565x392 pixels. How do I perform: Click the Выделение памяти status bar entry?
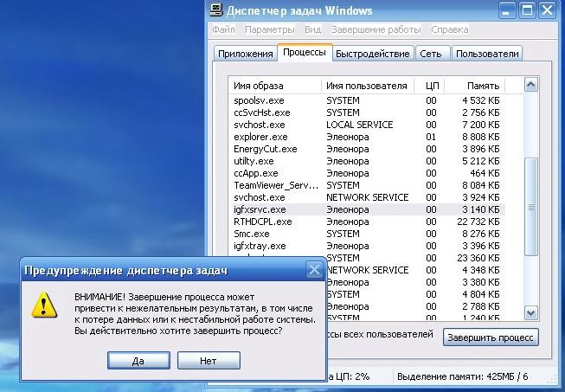coord(463,377)
